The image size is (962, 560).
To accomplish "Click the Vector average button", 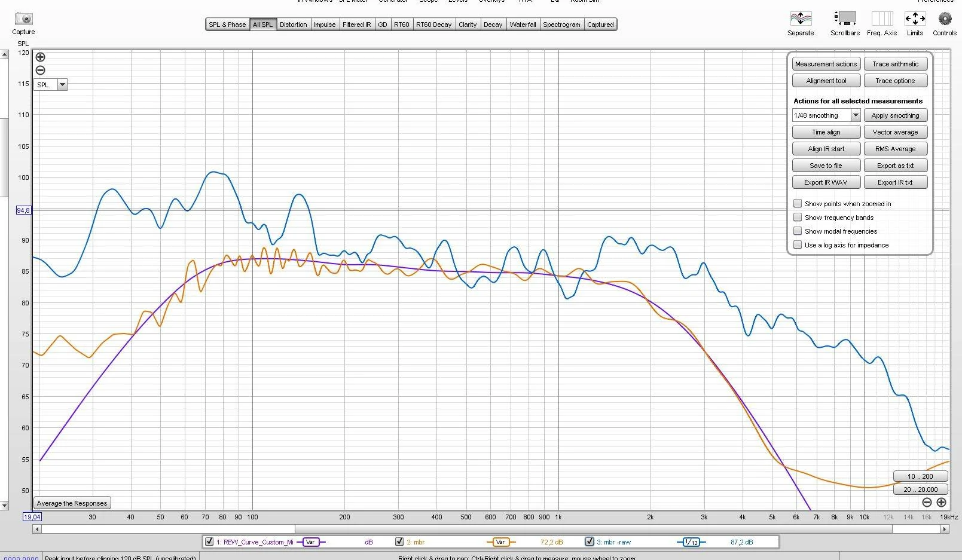I will (x=895, y=132).
